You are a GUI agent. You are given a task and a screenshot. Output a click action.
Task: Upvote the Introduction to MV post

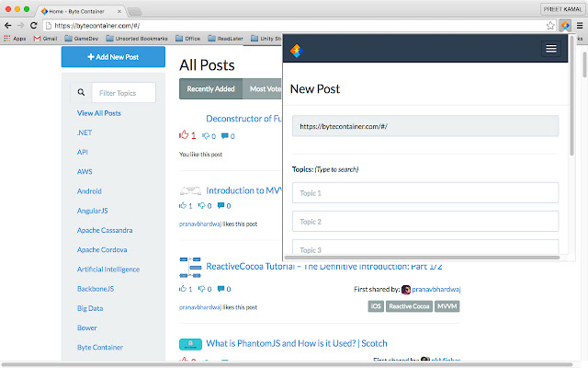pos(183,205)
